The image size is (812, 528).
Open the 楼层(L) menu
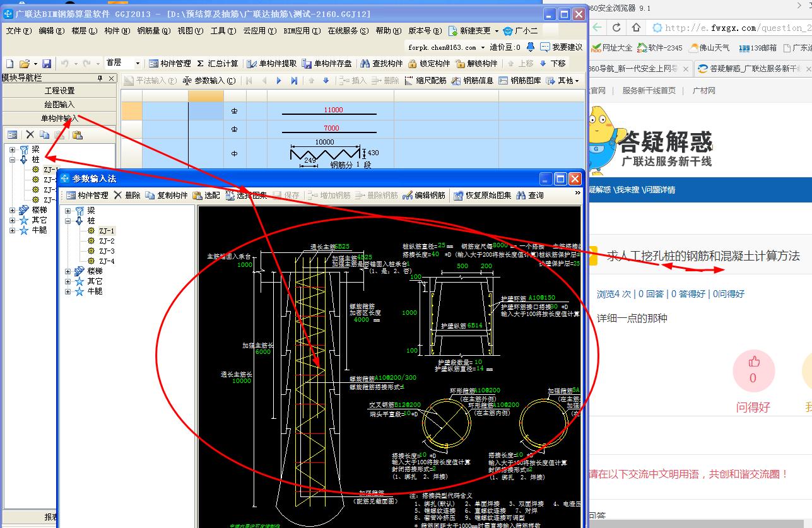coord(85,31)
